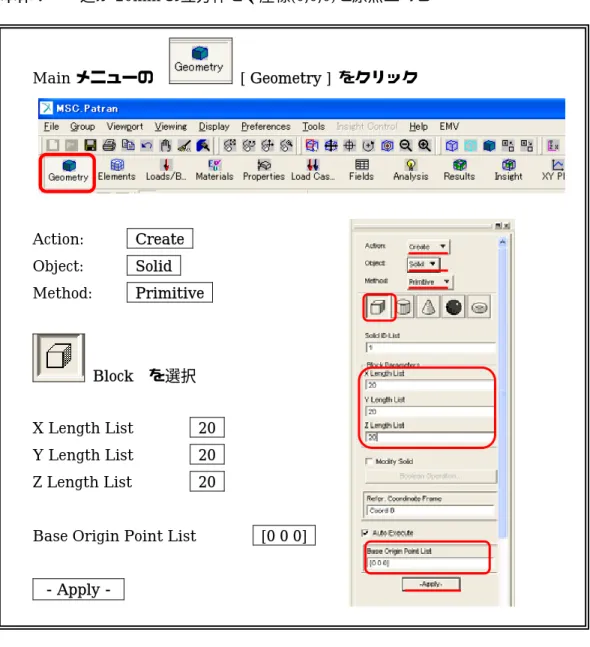Click the boxed '[0 0 0]' text
The width and height of the screenshot is (590, 647).
click(284, 536)
